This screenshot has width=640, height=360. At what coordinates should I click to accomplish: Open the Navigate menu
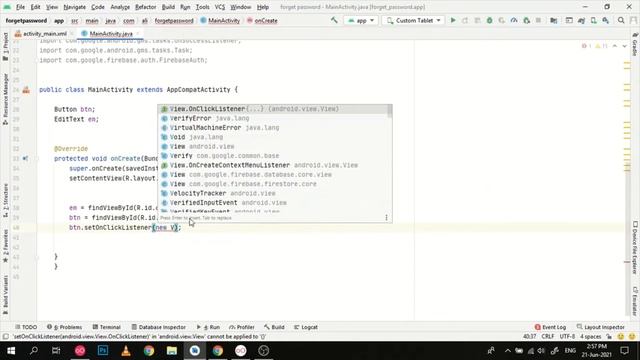click(75, 7)
